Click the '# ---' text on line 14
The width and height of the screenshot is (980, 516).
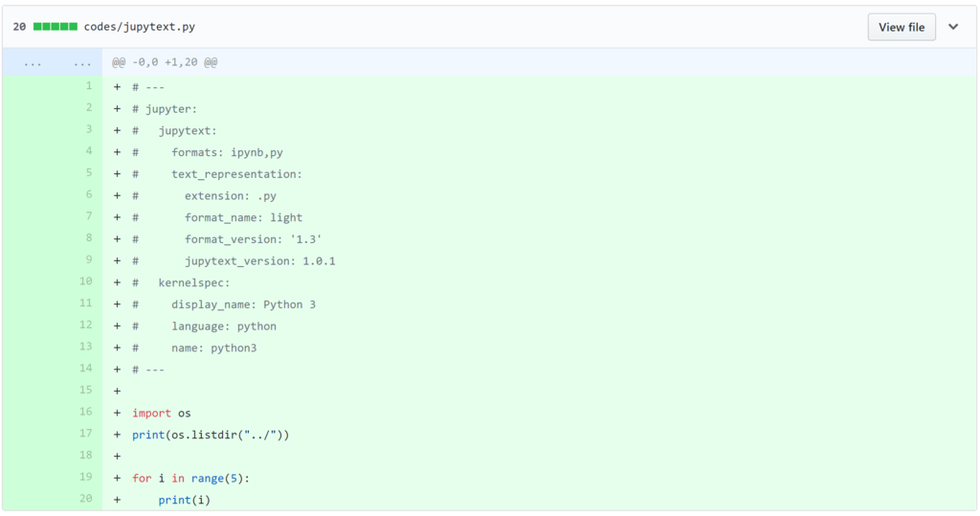tap(148, 370)
